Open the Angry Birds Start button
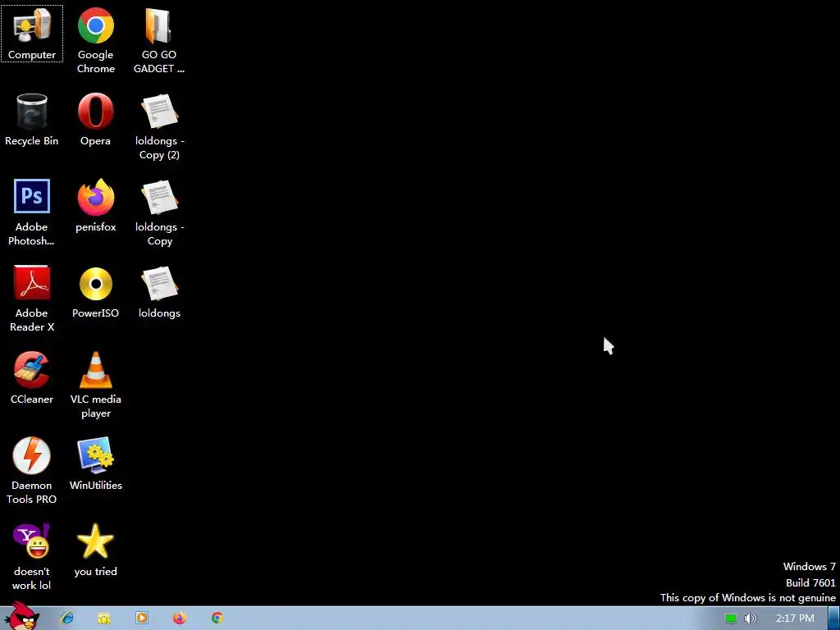The height and width of the screenshot is (630, 840). [x=21, y=617]
